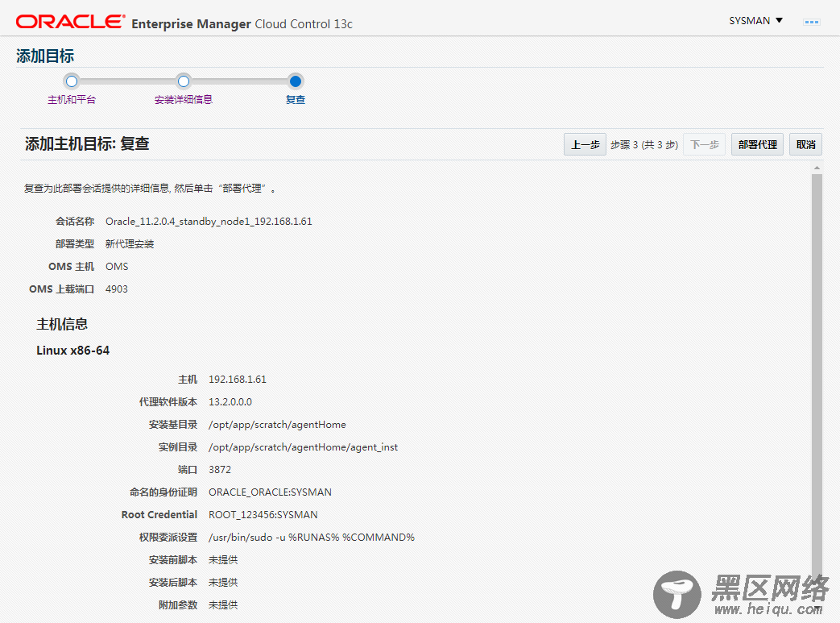The image size is (840, 623).
Task: Click the 主机信息 section heading
Action: [x=61, y=324]
